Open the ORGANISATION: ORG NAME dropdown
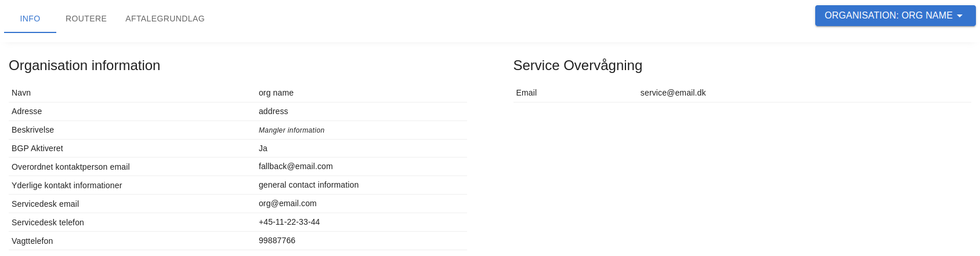The width and height of the screenshot is (980, 256). [x=888, y=16]
